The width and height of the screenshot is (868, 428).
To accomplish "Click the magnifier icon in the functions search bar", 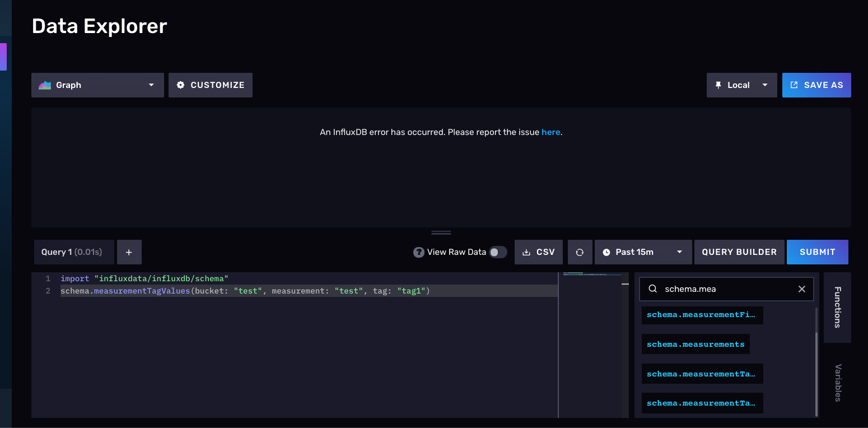I will [652, 289].
